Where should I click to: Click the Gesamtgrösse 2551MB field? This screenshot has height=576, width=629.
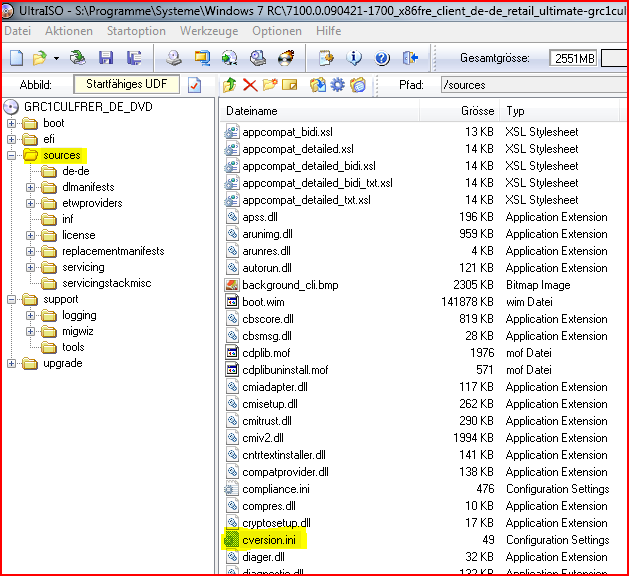click(x=573, y=59)
